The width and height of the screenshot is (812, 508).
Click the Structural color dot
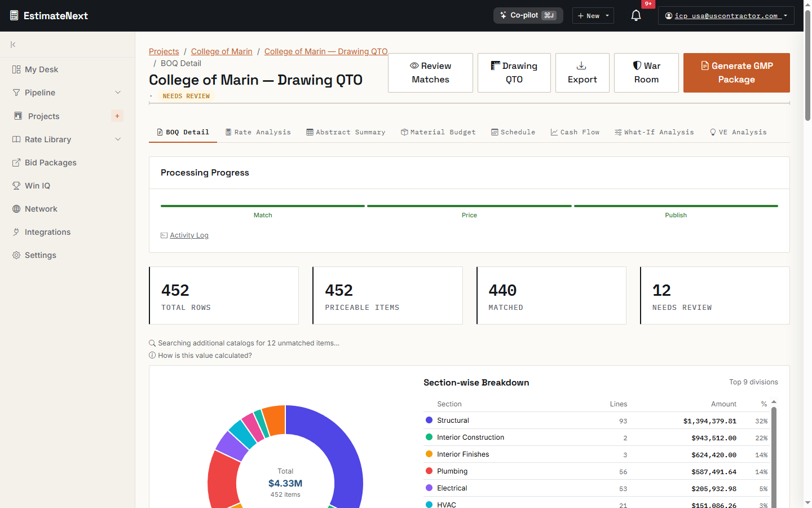tap(429, 420)
